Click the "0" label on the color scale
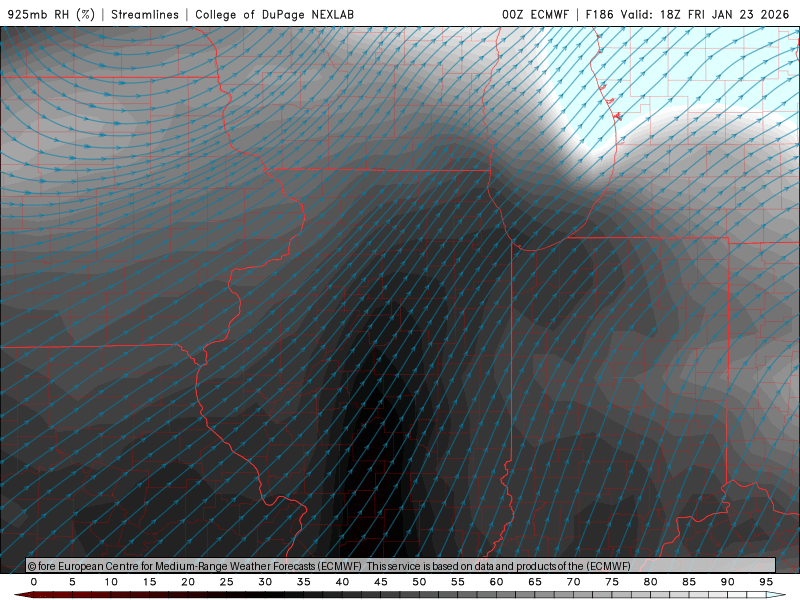 [34, 582]
